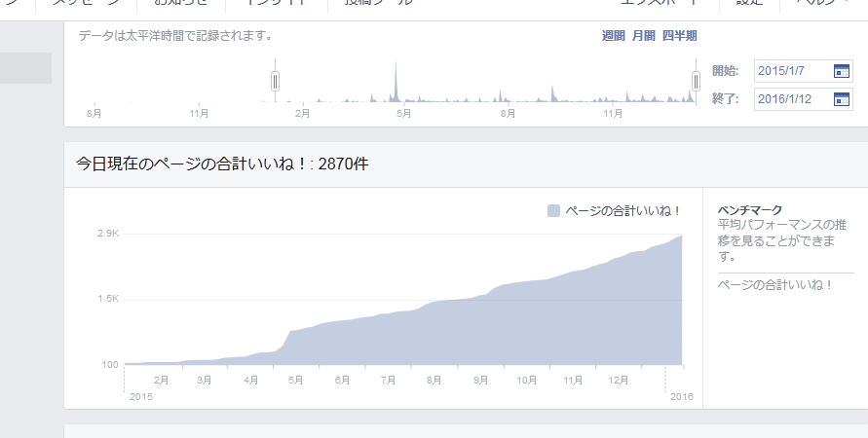Click the 開始 date field showing 2015/1/7
Viewport: 868px width, 438px height.
tap(787, 71)
